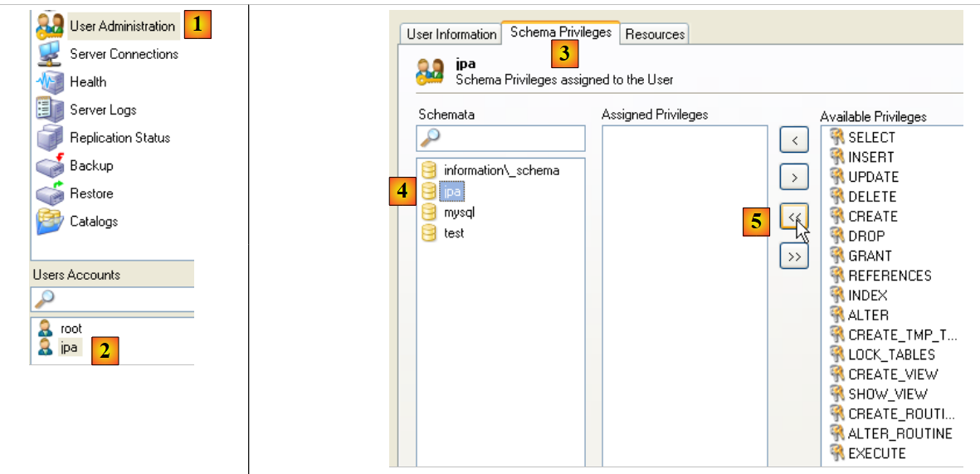Select the mysql schema

coord(459,213)
